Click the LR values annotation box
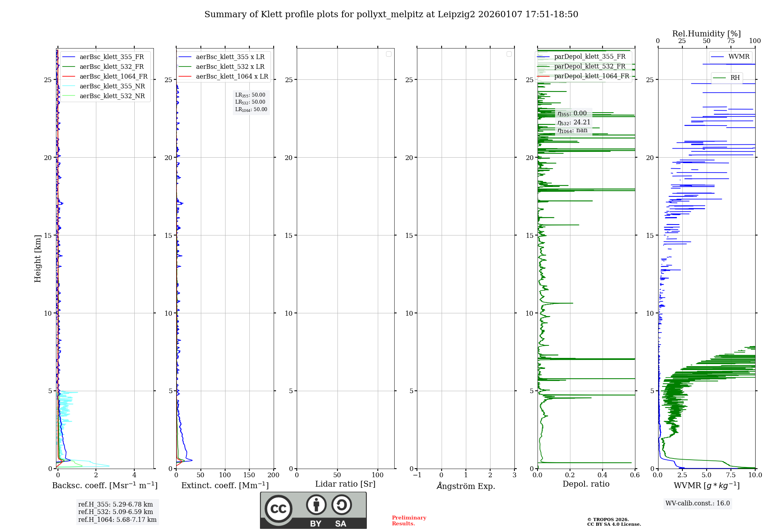The image size is (783, 532). tap(251, 102)
